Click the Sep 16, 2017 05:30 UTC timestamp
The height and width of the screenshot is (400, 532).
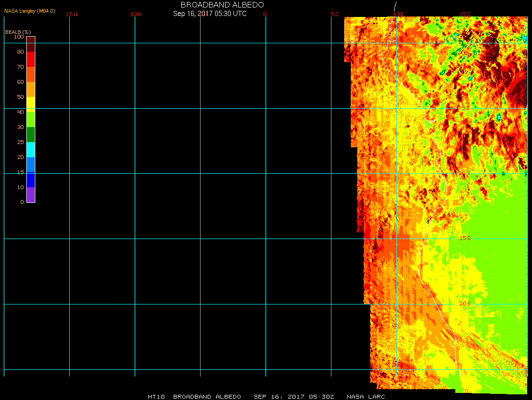click(210, 14)
